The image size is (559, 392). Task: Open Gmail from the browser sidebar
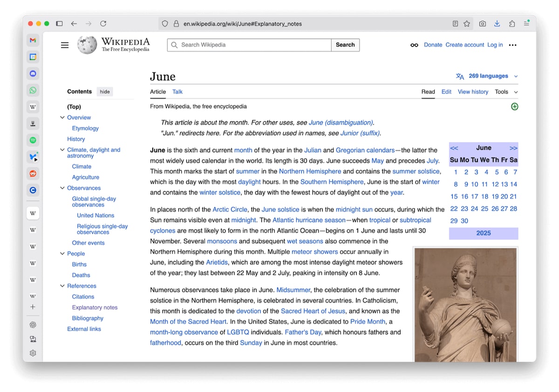(x=33, y=41)
